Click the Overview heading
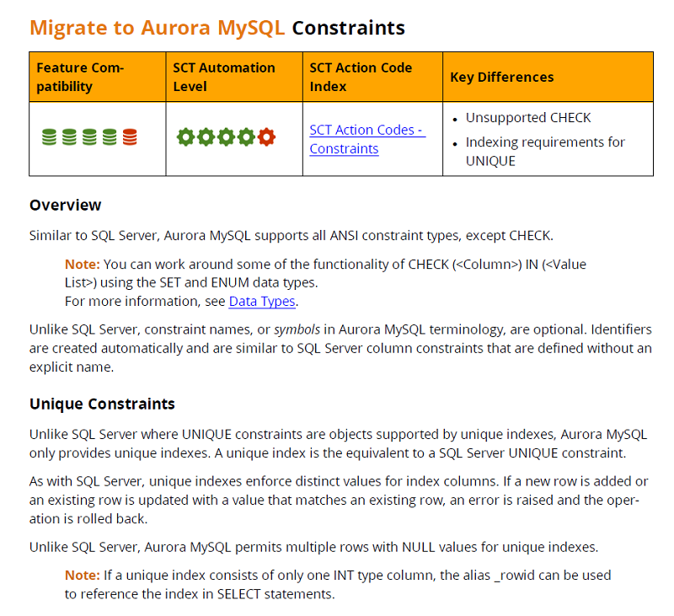 coord(66,205)
